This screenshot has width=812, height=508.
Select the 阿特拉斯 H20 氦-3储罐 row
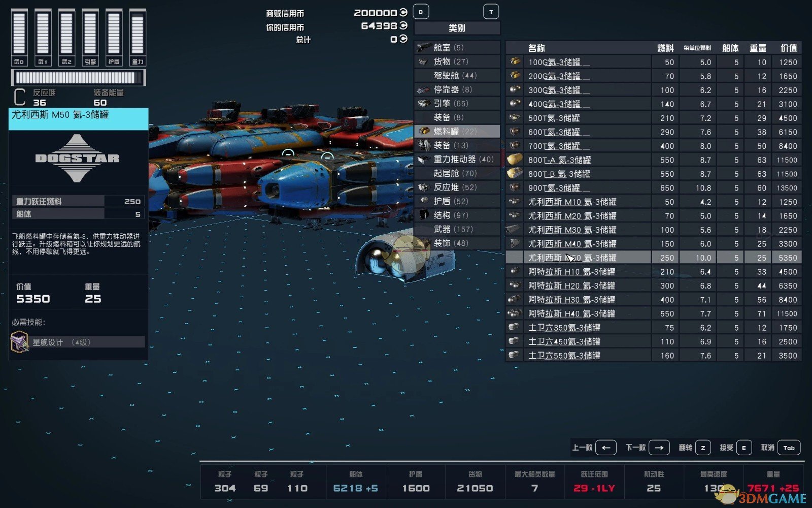(x=654, y=285)
